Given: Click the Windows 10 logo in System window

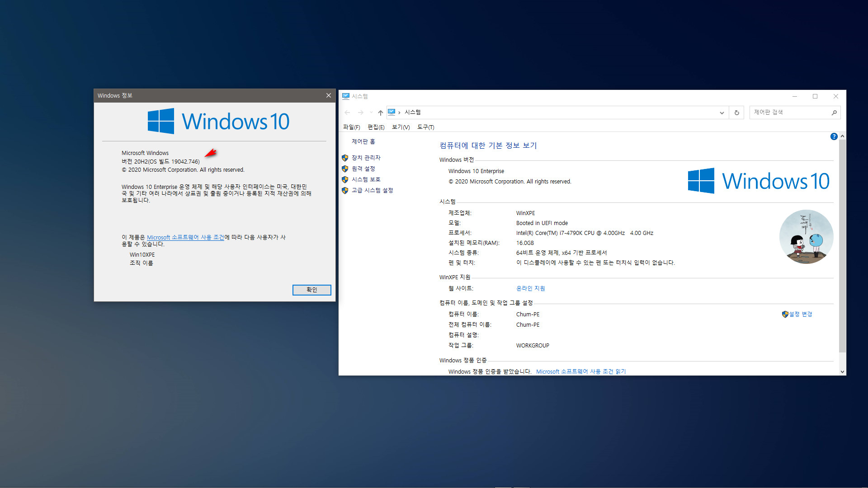Looking at the screenshot, I should pyautogui.click(x=759, y=181).
